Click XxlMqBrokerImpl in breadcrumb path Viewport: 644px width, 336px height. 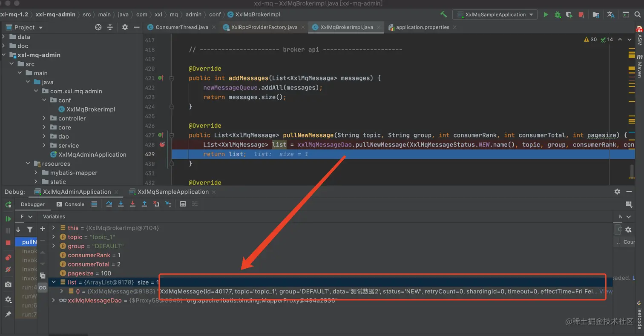(x=258, y=14)
